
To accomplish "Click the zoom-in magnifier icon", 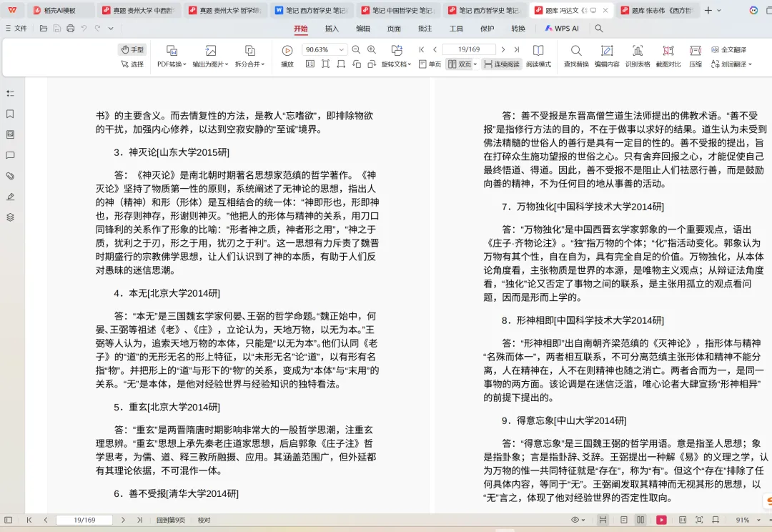I will 371,50.
